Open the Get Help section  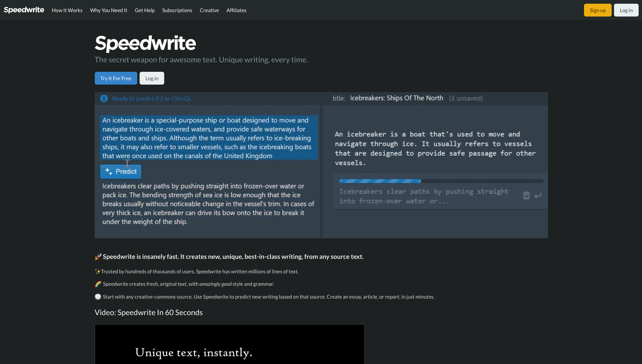144,10
